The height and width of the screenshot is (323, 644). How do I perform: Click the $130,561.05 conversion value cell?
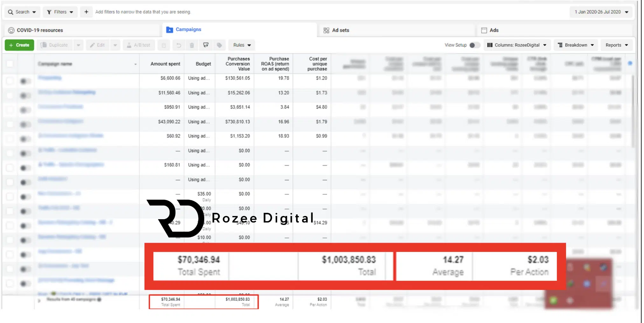(x=237, y=78)
